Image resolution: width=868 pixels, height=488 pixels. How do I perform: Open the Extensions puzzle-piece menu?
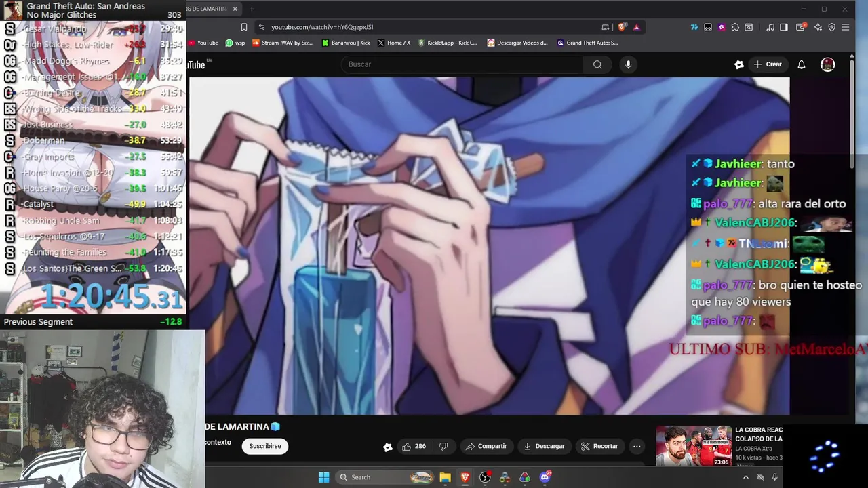click(735, 27)
